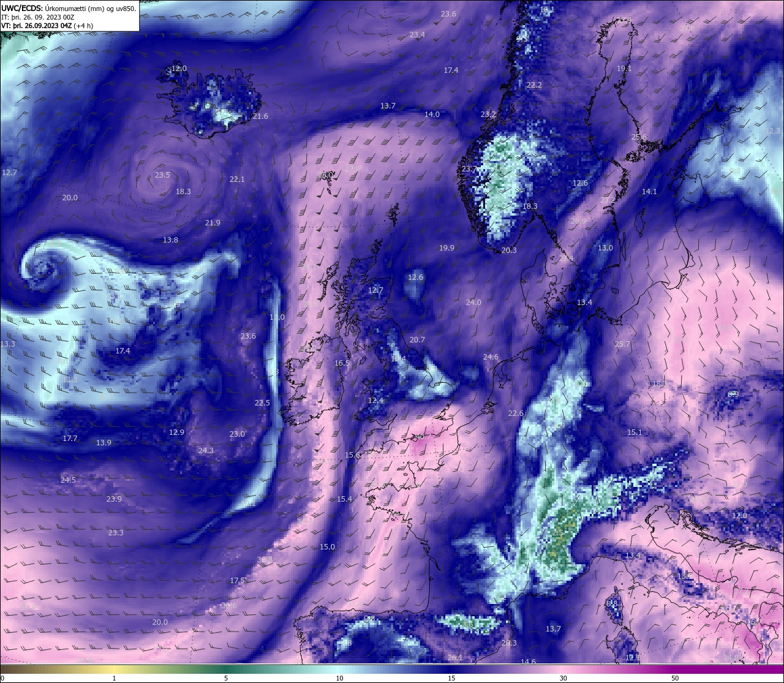The image size is (784, 683).
Task: Click the 23.4 value label
Action: tap(417, 35)
